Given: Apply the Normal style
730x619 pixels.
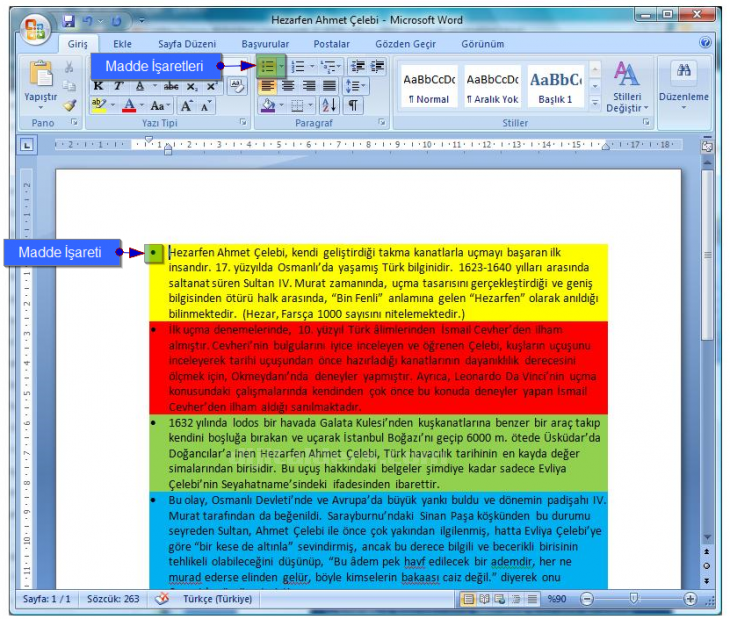Looking at the screenshot, I should coord(429,87).
